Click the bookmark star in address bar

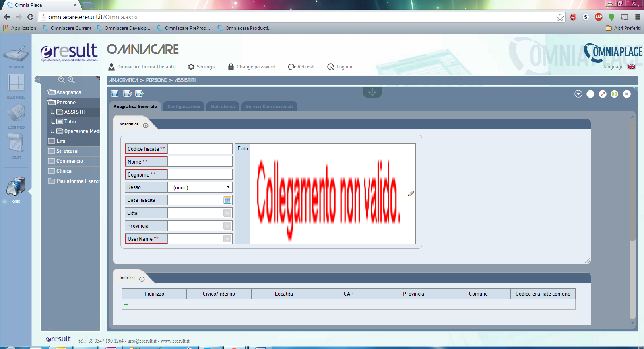560,17
